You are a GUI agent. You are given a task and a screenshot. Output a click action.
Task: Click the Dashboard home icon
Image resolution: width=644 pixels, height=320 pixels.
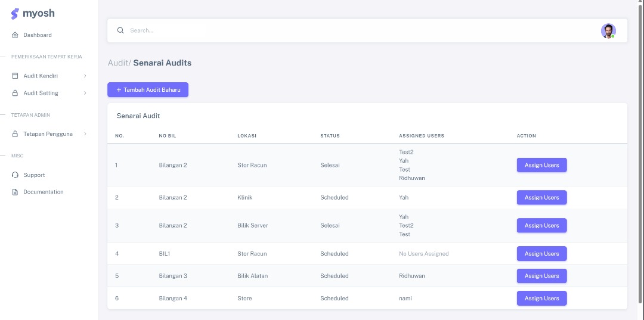point(16,35)
